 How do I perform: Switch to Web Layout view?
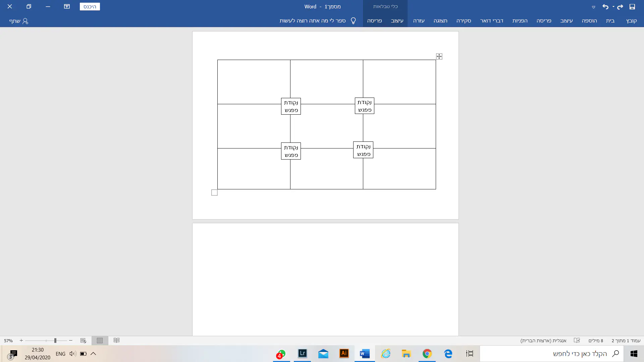click(83, 340)
